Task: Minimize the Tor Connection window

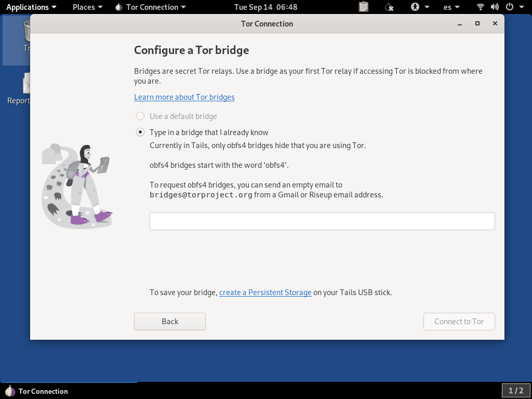Action: 460,24
